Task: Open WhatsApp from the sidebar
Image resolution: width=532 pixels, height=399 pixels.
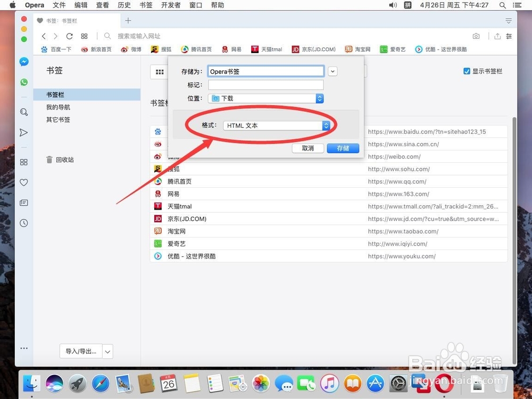Action: point(24,82)
